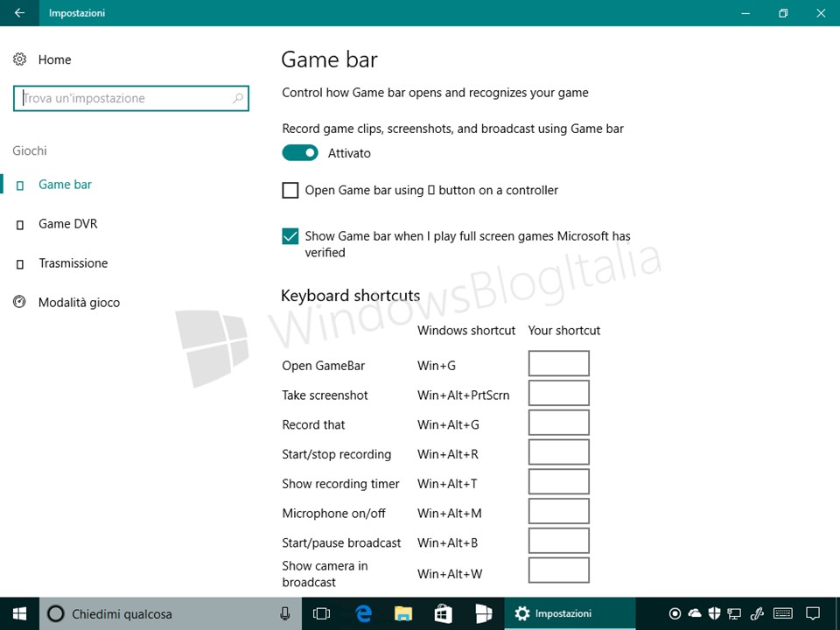Click the Start/pause broadcast shortcut box

[559, 541]
